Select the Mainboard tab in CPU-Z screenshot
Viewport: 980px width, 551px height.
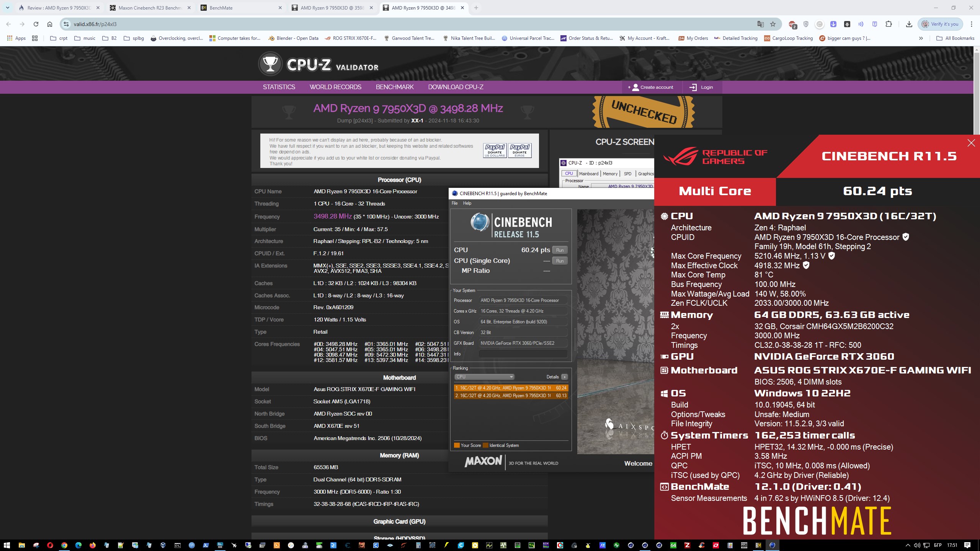point(588,174)
